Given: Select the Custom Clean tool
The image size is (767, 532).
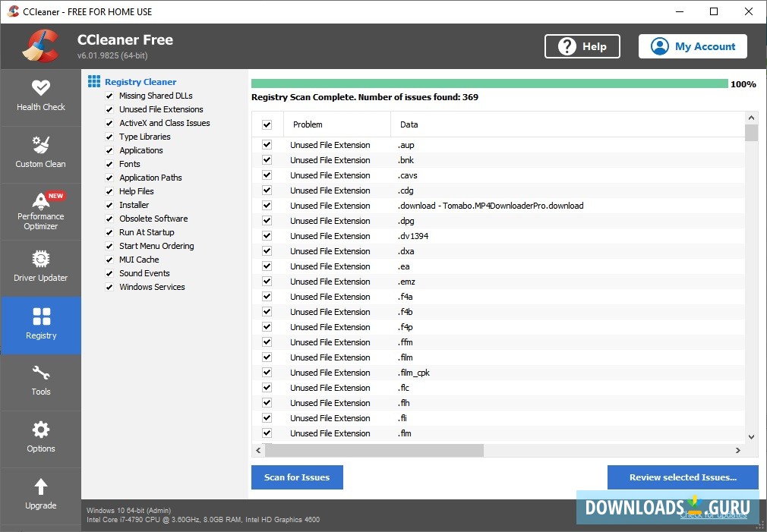Looking at the screenshot, I should pos(41,154).
